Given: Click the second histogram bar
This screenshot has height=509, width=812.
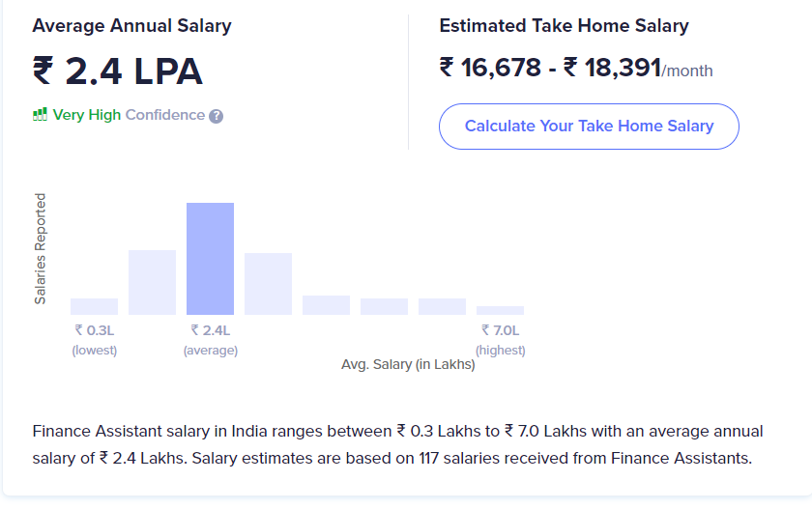Looking at the screenshot, I should tap(153, 282).
